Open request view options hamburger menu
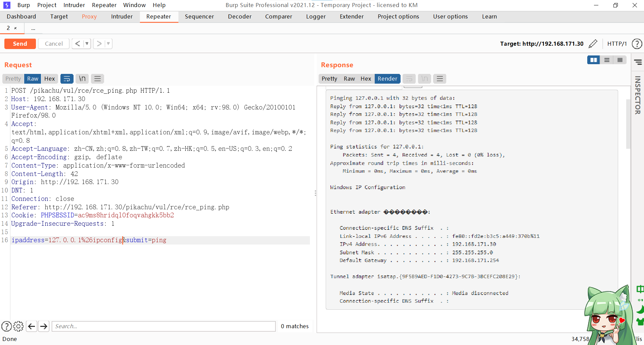This screenshot has width=644, height=345. [x=98, y=79]
